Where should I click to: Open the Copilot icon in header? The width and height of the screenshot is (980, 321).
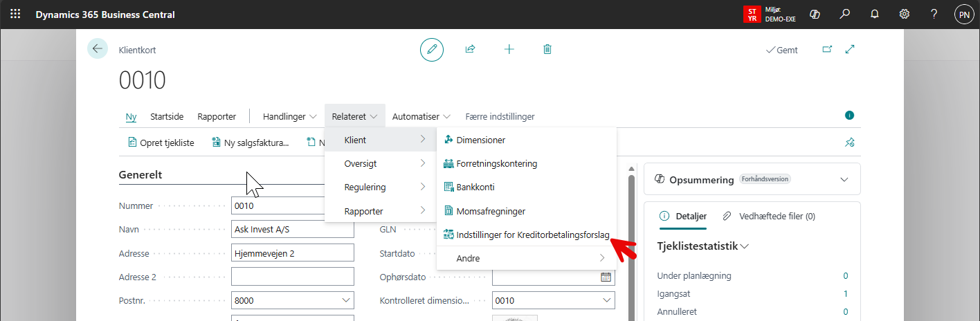815,15
